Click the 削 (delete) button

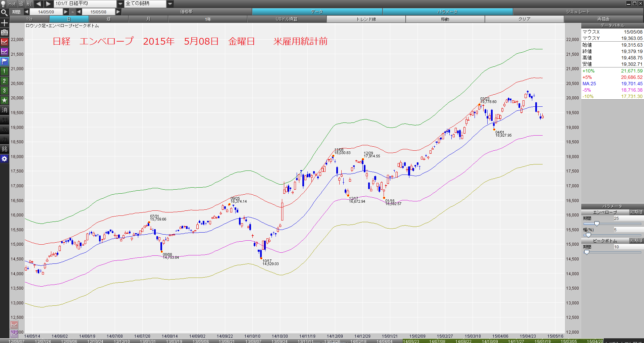[29, 4]
